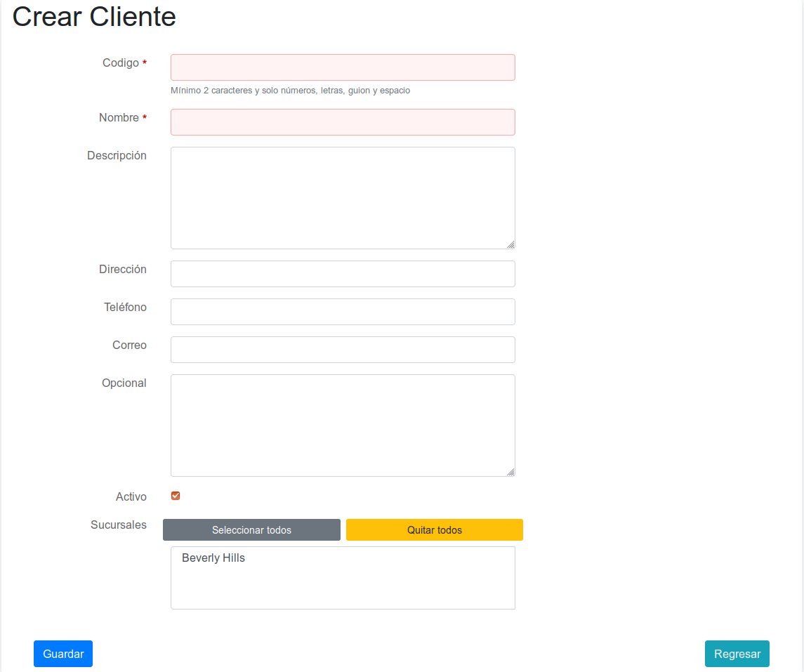Click inside the Opcional text area
This screenshot has width=804, height=672.
[x=343, y=425]
